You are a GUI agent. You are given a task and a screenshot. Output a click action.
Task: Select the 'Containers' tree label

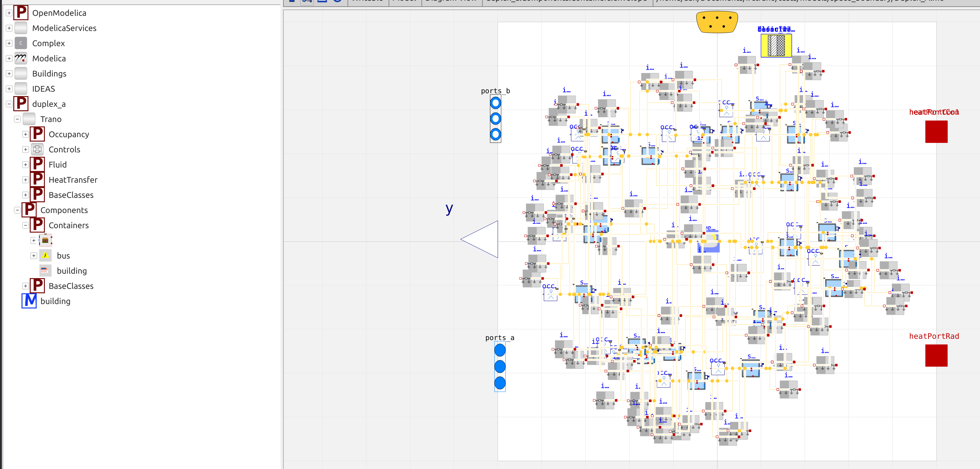(69, 225)
